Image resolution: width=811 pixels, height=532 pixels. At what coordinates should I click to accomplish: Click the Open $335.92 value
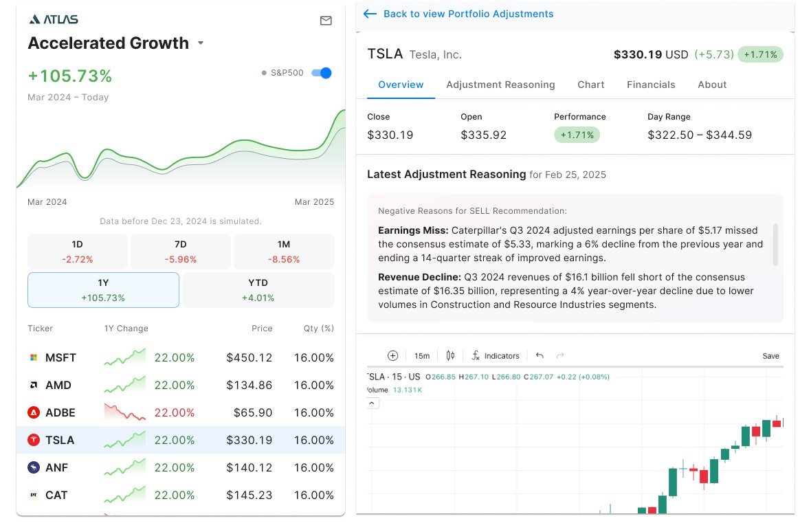point(484,135)
